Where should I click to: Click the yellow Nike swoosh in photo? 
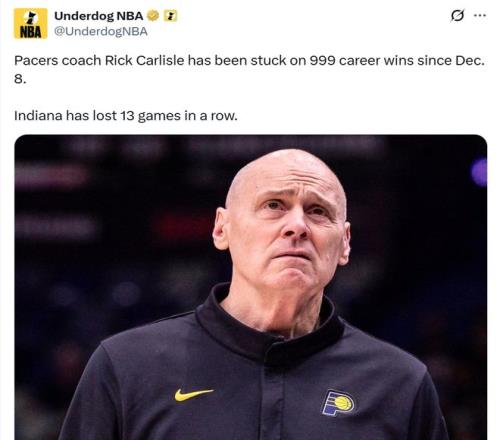coord(194,394)
